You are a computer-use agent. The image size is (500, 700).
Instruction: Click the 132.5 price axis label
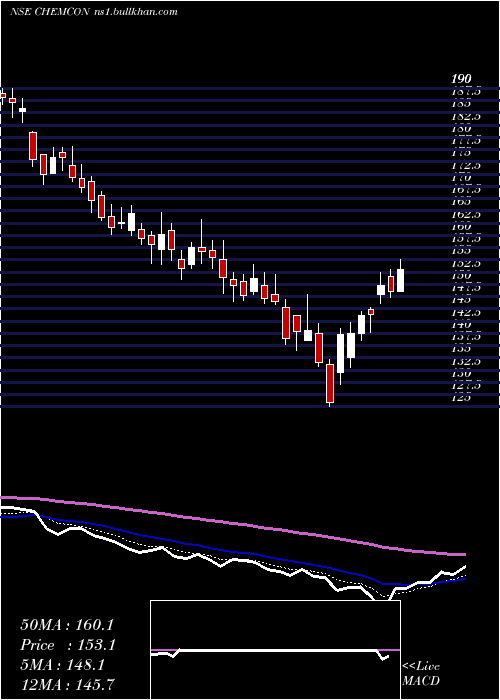pos(467,361)
